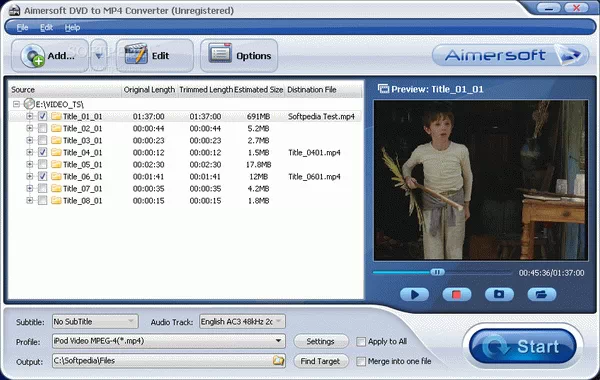Click the Title_08_01 folder icon
Image resolution: width=600 pixels, height=380 pixels.
pos(56,200)
